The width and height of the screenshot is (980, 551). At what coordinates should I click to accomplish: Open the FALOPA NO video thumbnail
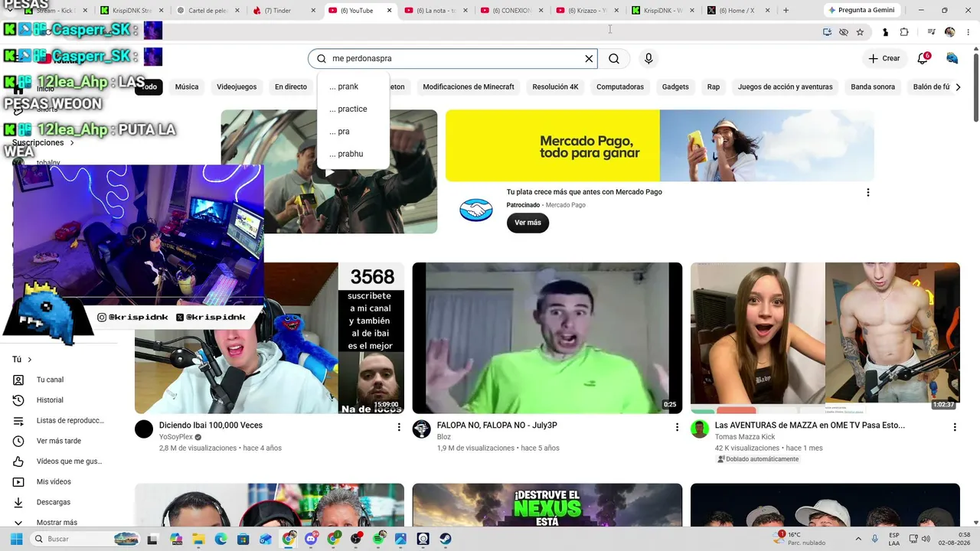click(x=547, y=338)
